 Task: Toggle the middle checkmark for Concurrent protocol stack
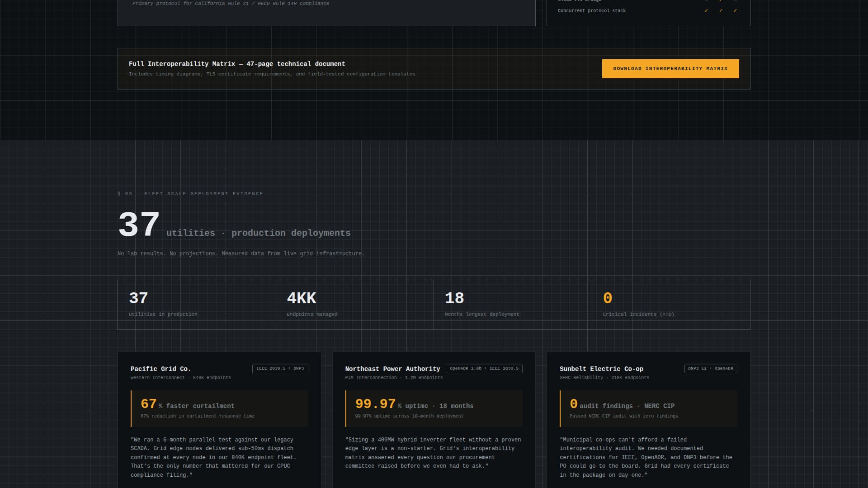point(720,10)
